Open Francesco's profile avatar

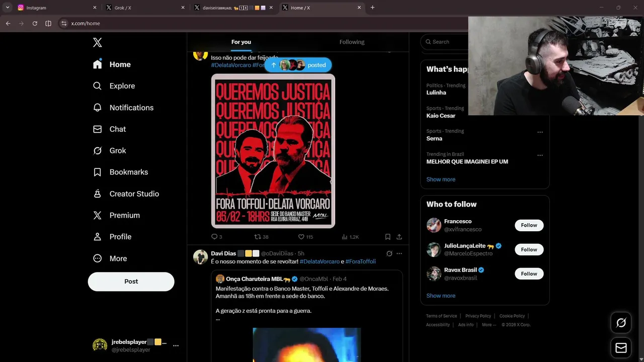pyautogui.click(x=434, y=225)
